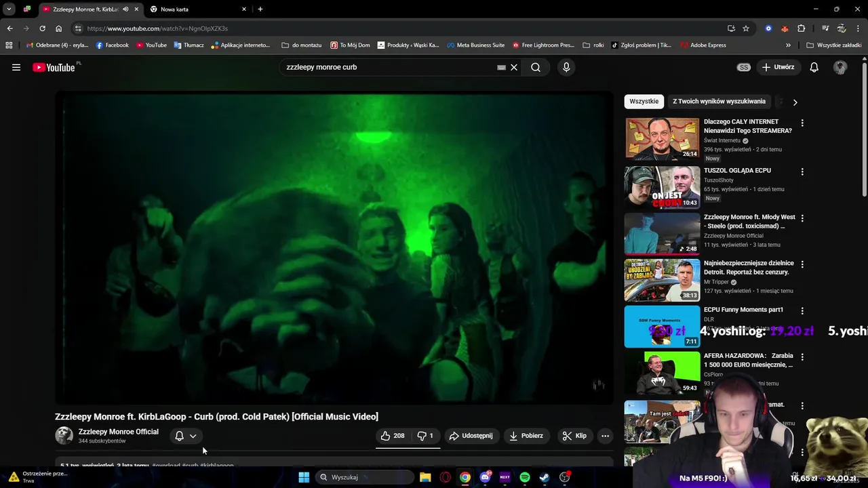Open the apps grid in bookmarks bar

click(9, 45)
